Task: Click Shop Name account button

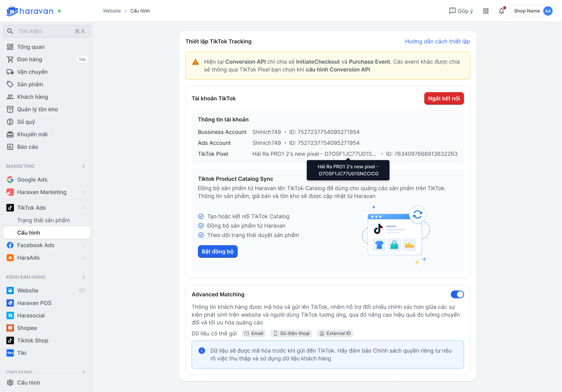Action: (x=533, y=11)
